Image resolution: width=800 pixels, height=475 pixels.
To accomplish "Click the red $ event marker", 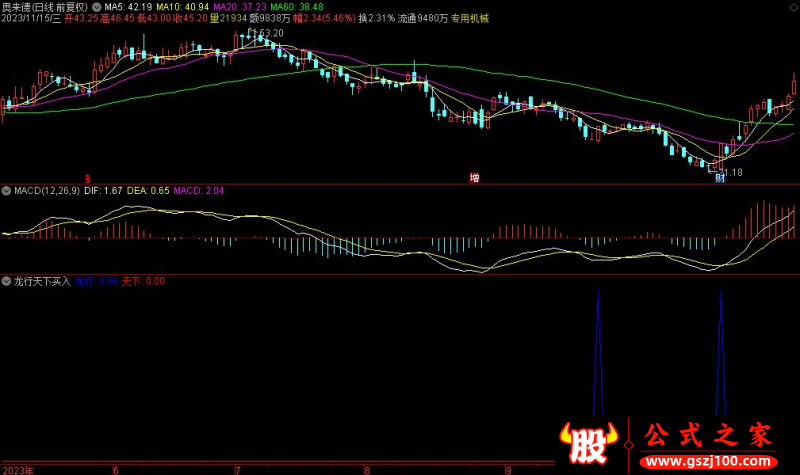I will tap(88, 179).
